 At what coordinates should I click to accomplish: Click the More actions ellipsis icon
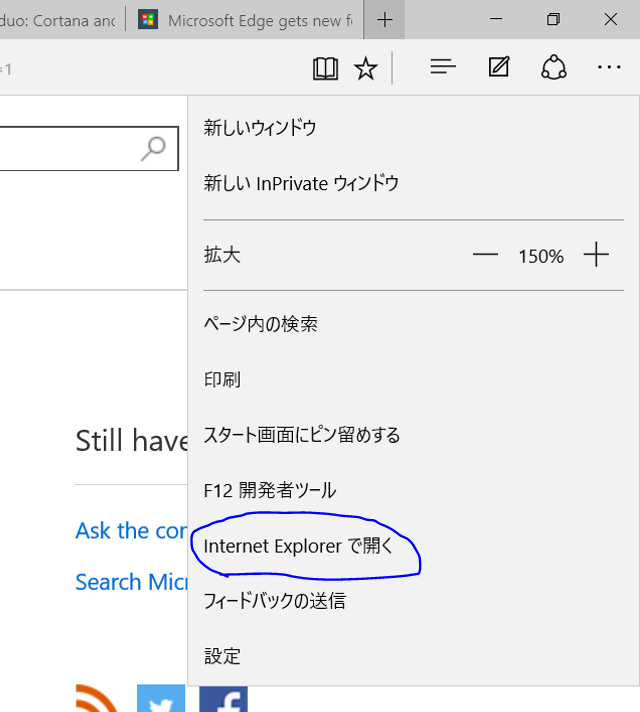pos(609,68)
